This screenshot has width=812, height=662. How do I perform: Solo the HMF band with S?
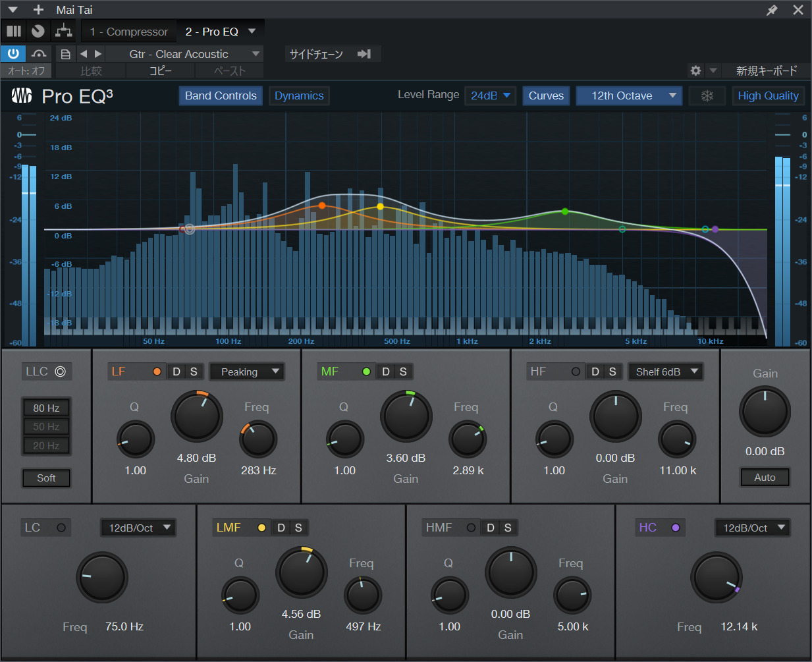[x=508, y=528]
